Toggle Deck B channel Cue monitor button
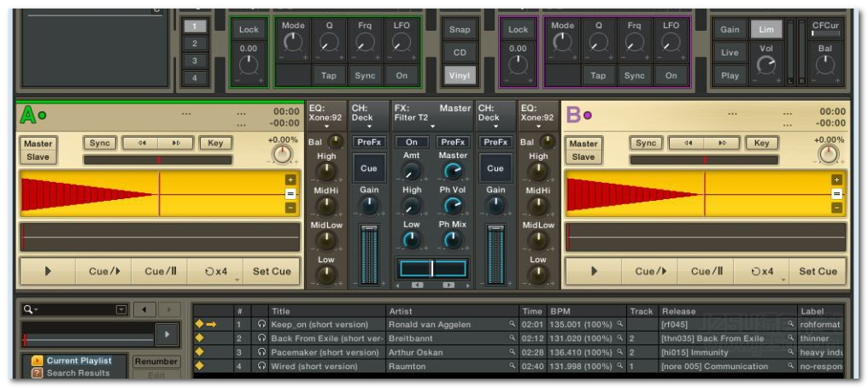The image size is (868, 388). tap(496, 168)
